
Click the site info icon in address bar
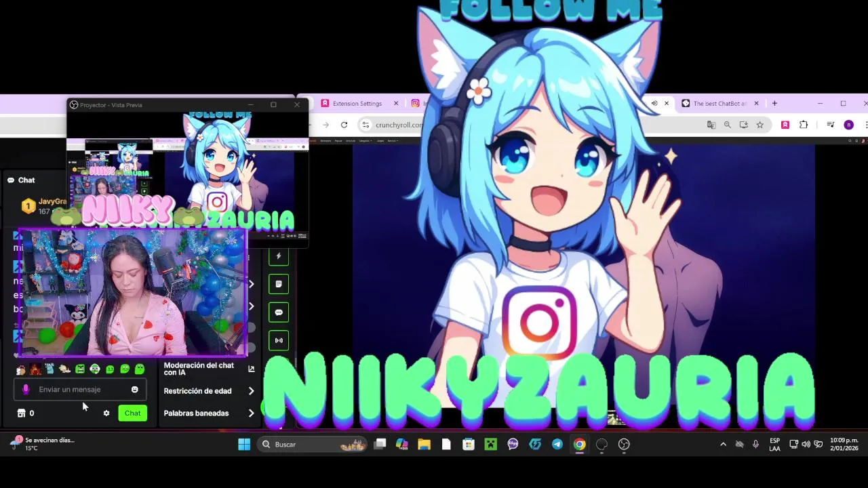[x=366, y=125]
